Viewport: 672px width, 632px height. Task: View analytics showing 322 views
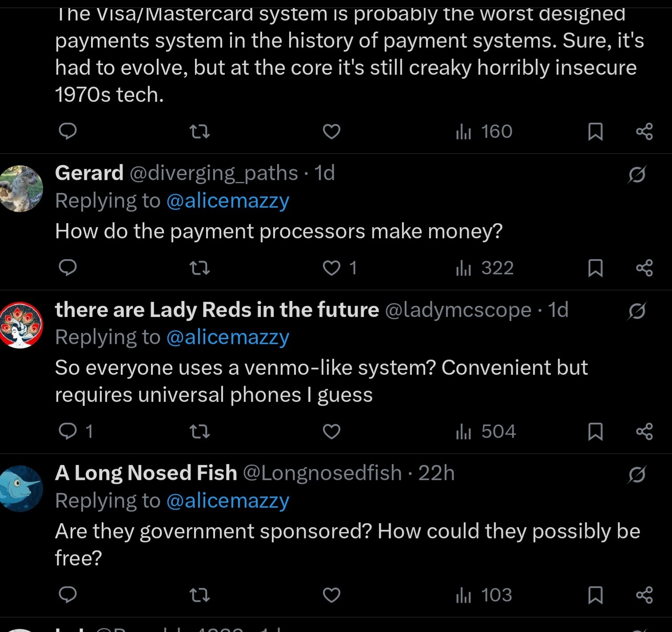485,268
